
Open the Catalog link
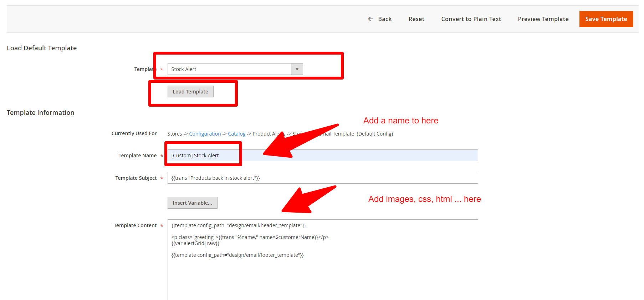click(236, 134)
